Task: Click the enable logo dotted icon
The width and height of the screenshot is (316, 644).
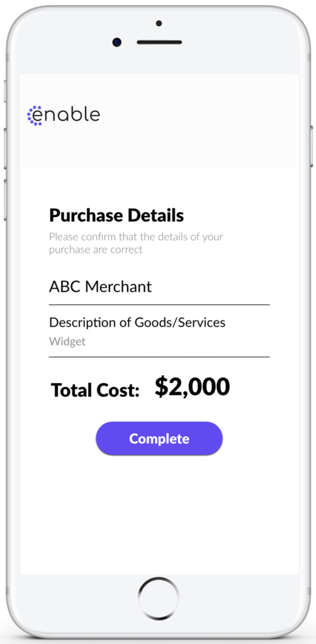Action: [35, 116]
